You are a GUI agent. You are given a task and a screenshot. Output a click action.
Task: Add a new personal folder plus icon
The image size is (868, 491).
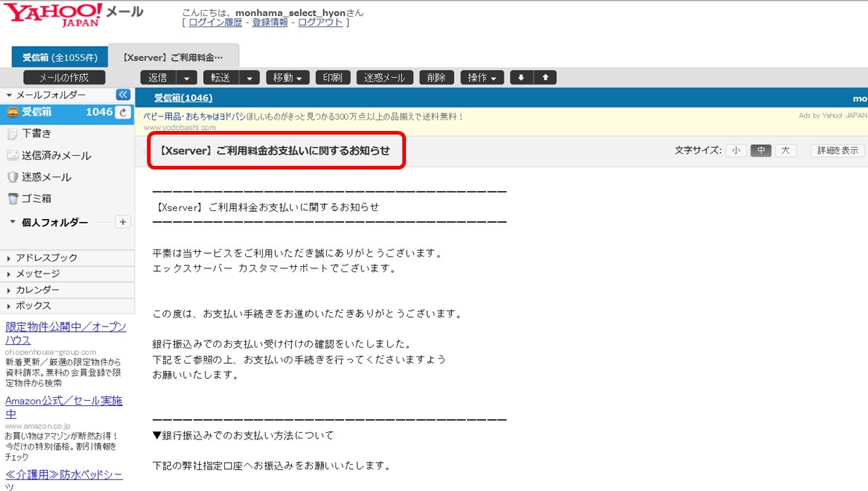tap(123, 222)
